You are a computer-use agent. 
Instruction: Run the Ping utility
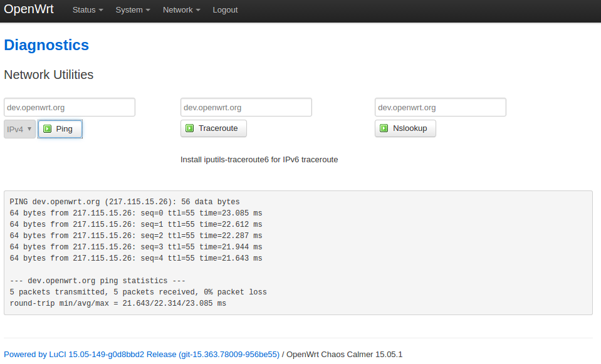tap(60, 128)
